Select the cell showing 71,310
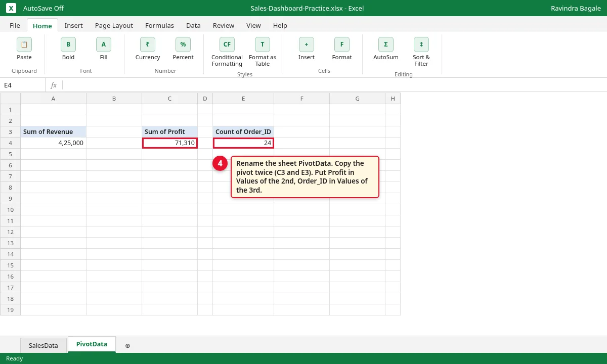Screen dimensions: 607x364 170,143
